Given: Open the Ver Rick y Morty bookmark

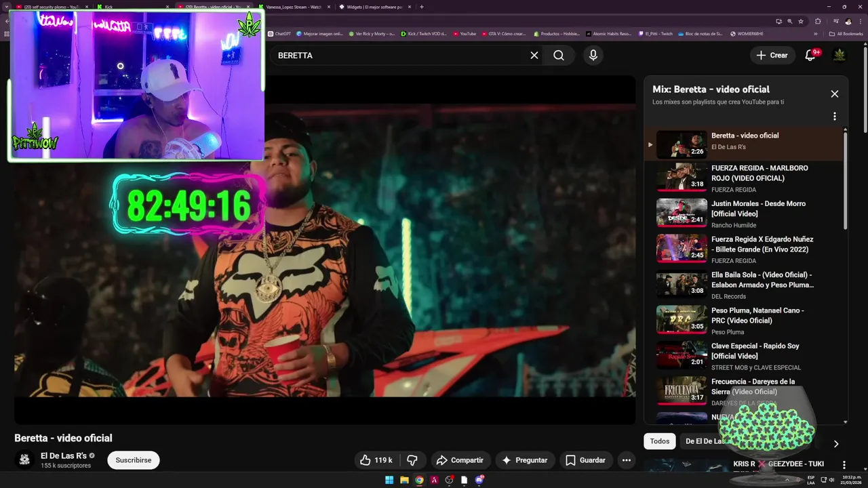Looking at the screenshot, I should pyautogui.click(x=372, y=33).
